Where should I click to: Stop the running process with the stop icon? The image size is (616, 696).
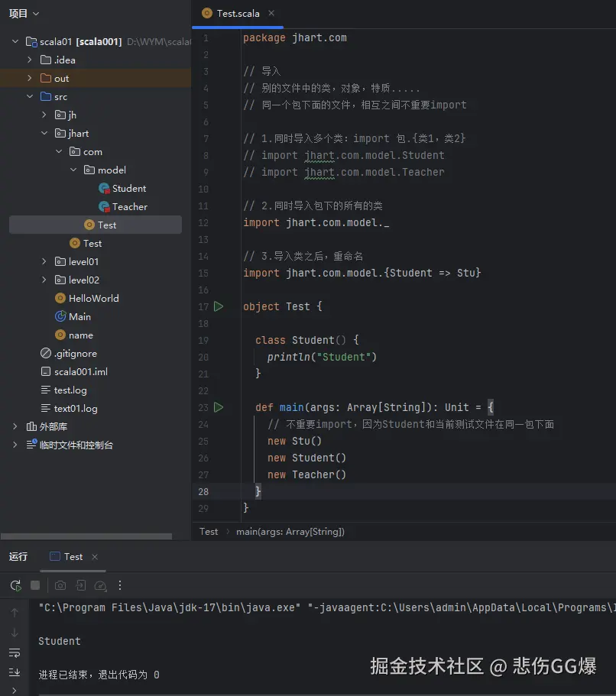click(35, 585)
